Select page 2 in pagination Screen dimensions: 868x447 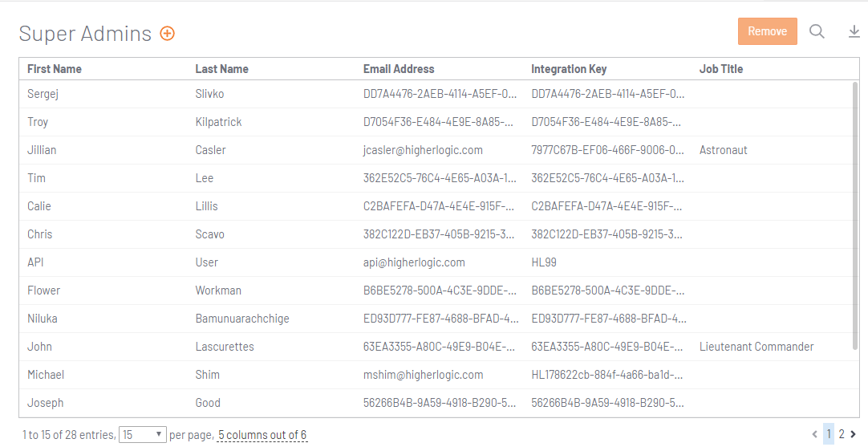842,434
